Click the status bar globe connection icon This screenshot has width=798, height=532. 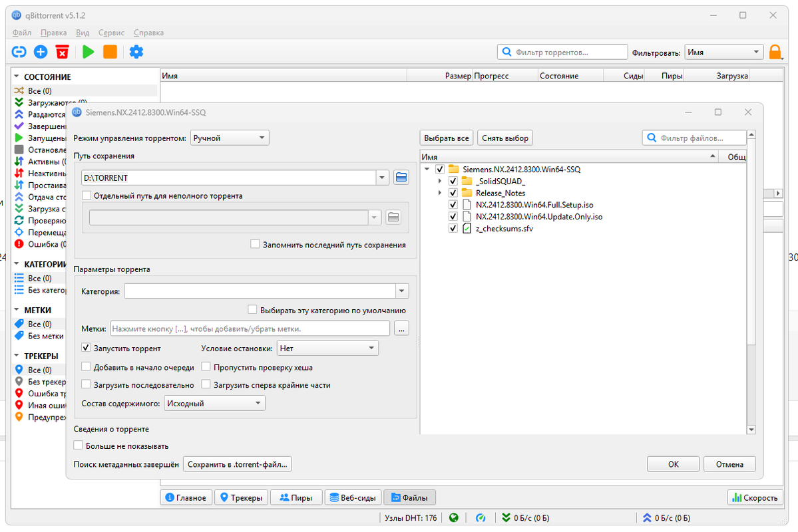tap(453, 518)
